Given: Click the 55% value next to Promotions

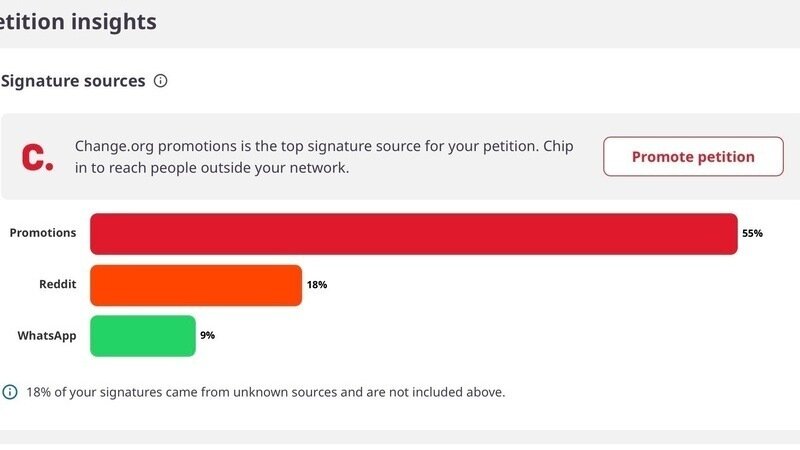Looking at the screenshot, I should pyautogui.click(x=752, y=234).
